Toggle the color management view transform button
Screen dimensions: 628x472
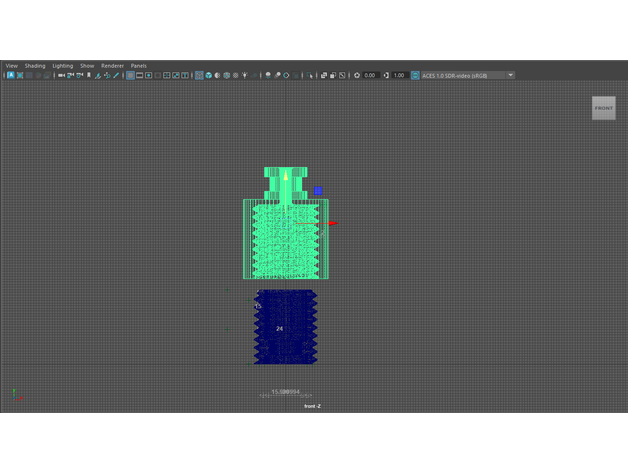coord(415,75)
